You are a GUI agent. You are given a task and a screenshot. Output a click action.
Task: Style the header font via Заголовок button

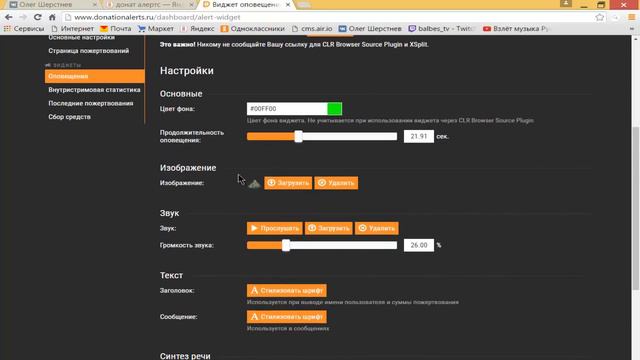(x=287, y=291)
